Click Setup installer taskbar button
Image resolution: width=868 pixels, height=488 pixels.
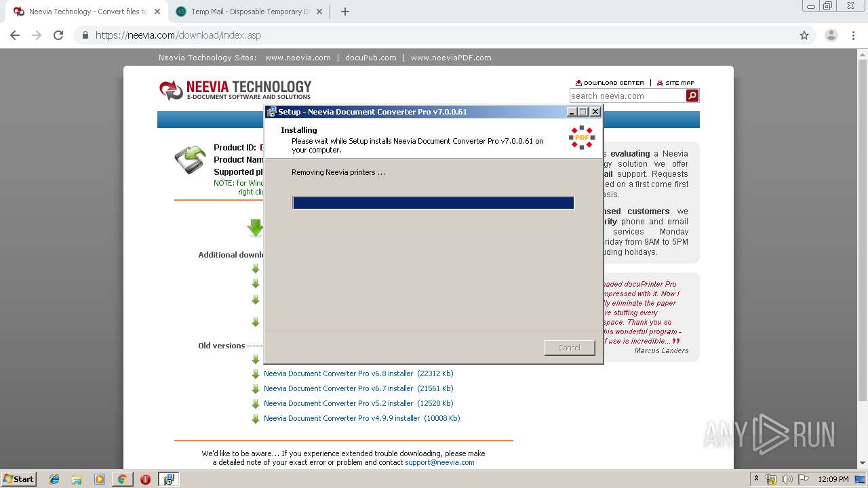168,479
